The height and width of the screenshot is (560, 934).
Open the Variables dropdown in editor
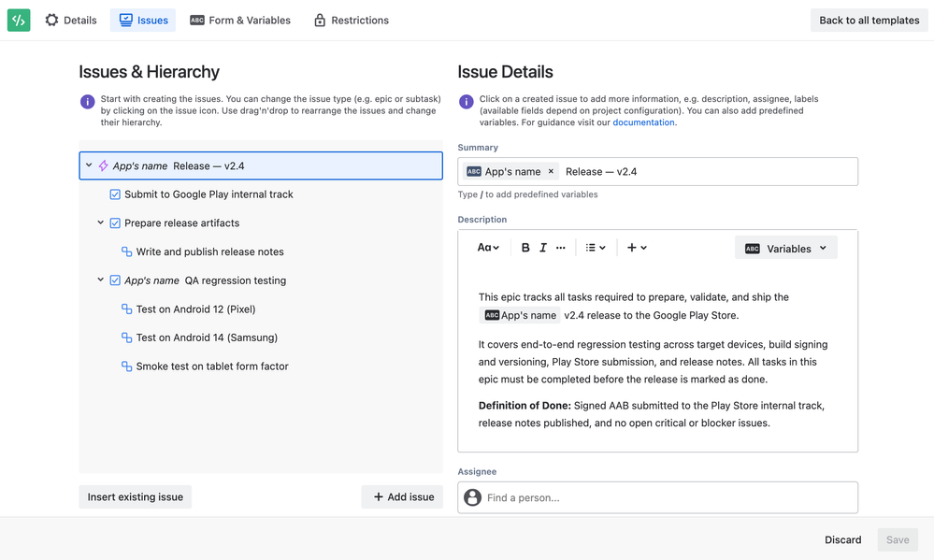[x=785, y=249]
